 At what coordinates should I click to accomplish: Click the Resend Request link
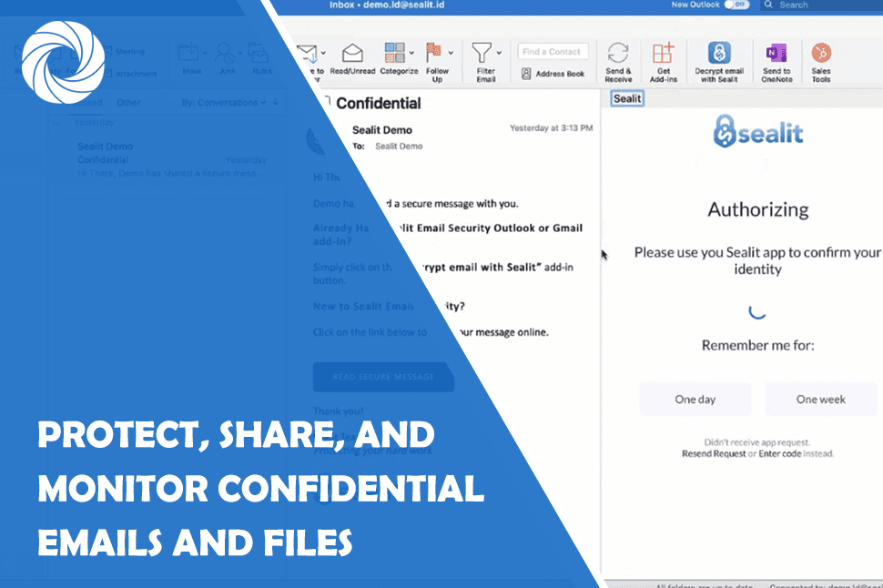(714, 454)
